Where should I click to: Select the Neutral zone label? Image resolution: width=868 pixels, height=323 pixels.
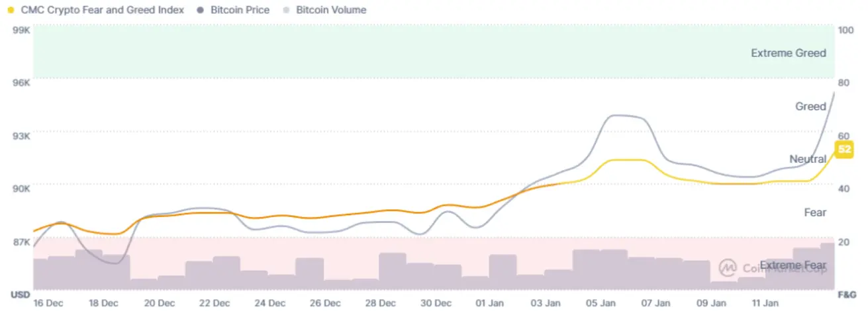[807, 159]
